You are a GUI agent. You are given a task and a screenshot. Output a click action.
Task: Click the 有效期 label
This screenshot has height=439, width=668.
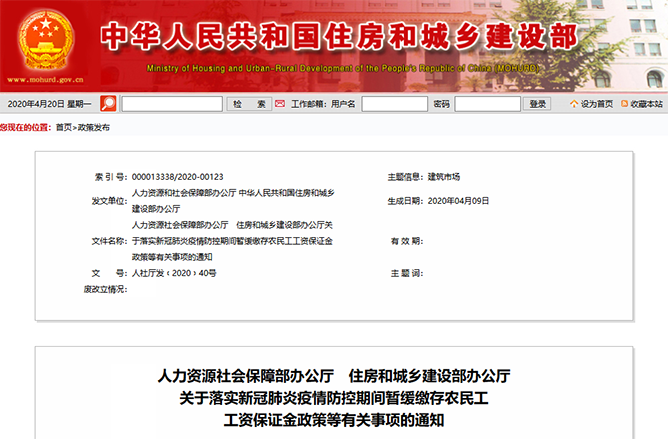(x=407, y=241)
